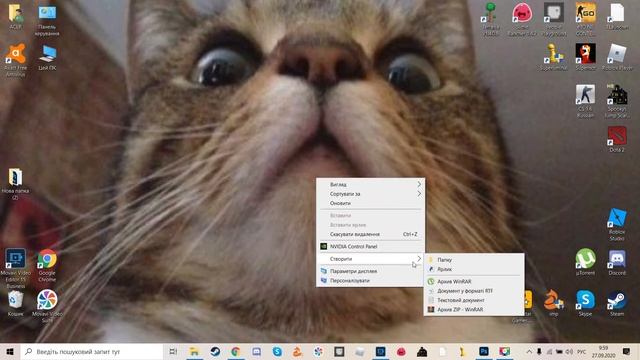
Task: Click the Windows Start button
Action: [10, 351]
